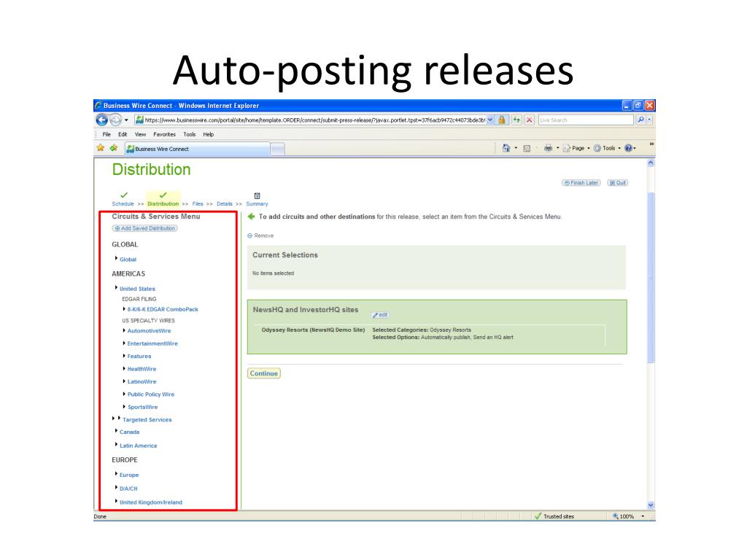Expand the United States tree item
Viewport: 747px width, 560px height.
click(116, 288)
